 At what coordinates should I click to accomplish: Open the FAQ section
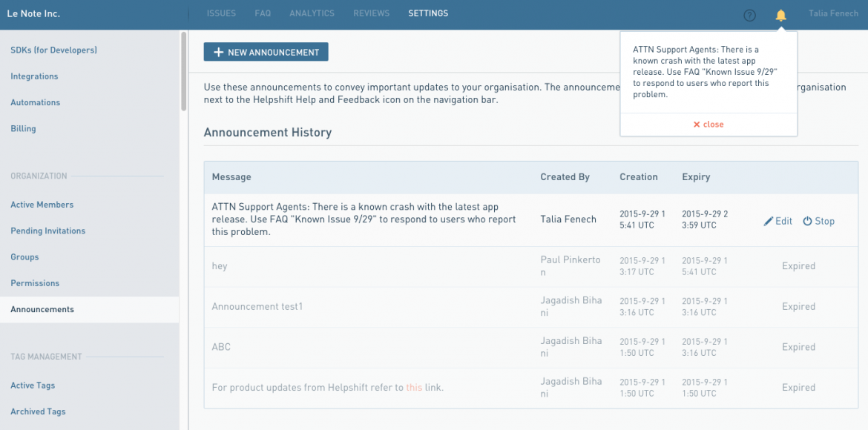click(x=263, y=13)
